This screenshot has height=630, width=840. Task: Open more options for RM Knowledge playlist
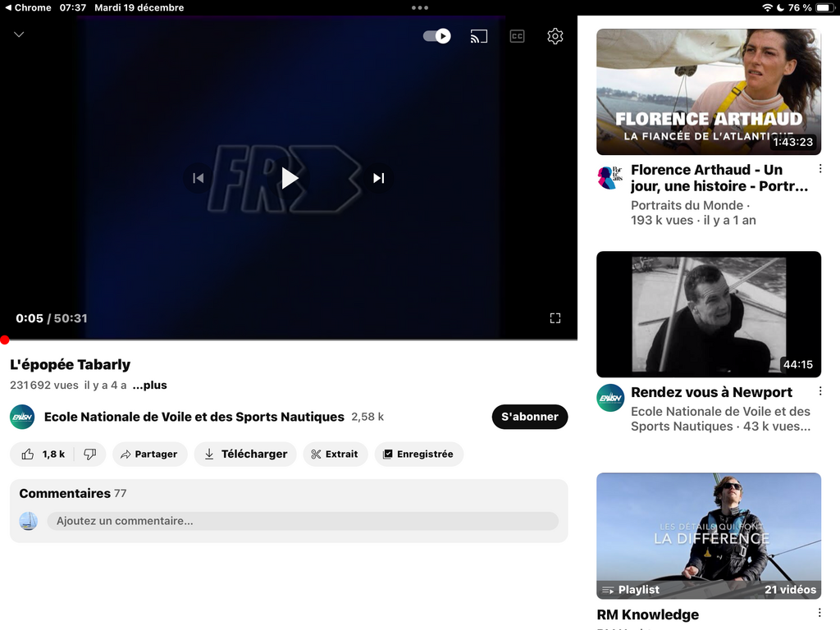point(820,613)
